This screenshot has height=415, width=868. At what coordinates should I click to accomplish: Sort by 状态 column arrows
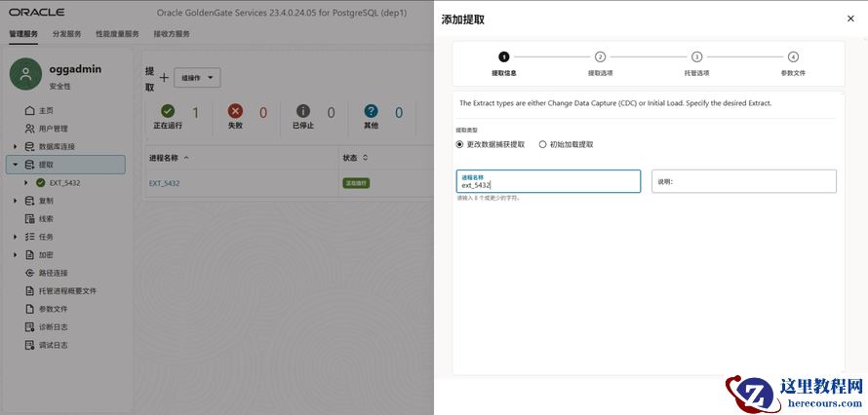click(365, 158)
